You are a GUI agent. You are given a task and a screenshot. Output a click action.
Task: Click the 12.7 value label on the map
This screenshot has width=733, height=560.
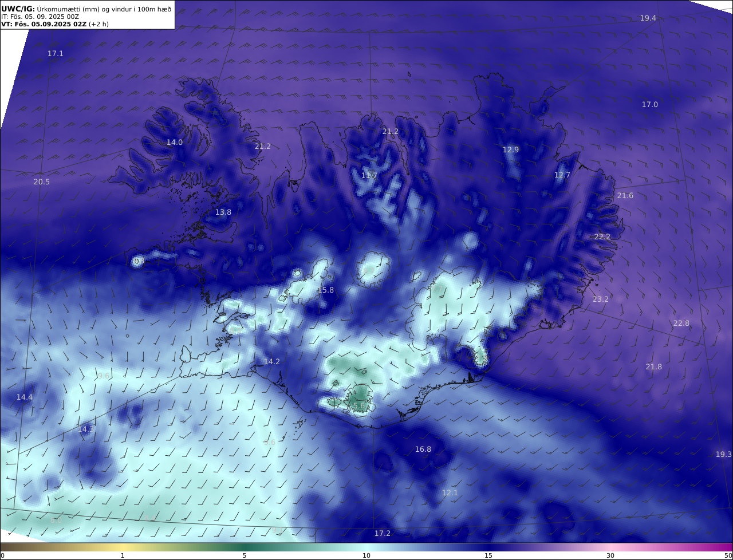[x=562, y=175]
